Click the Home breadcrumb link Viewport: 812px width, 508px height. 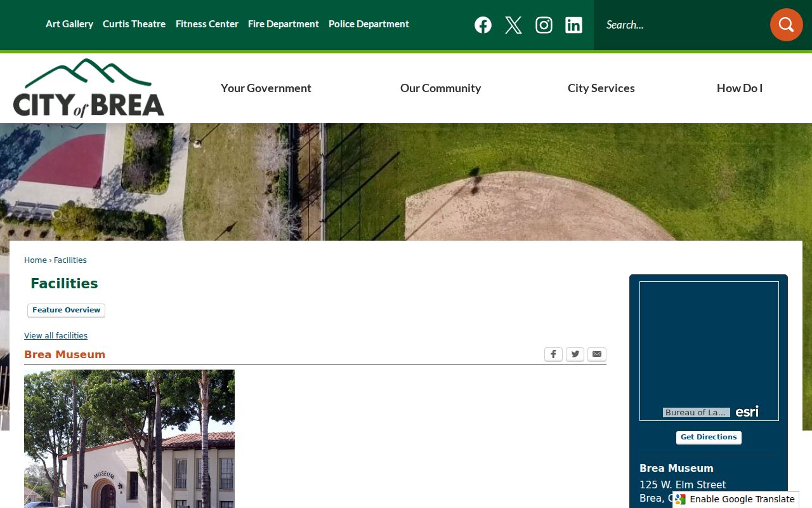coord(36,260)
